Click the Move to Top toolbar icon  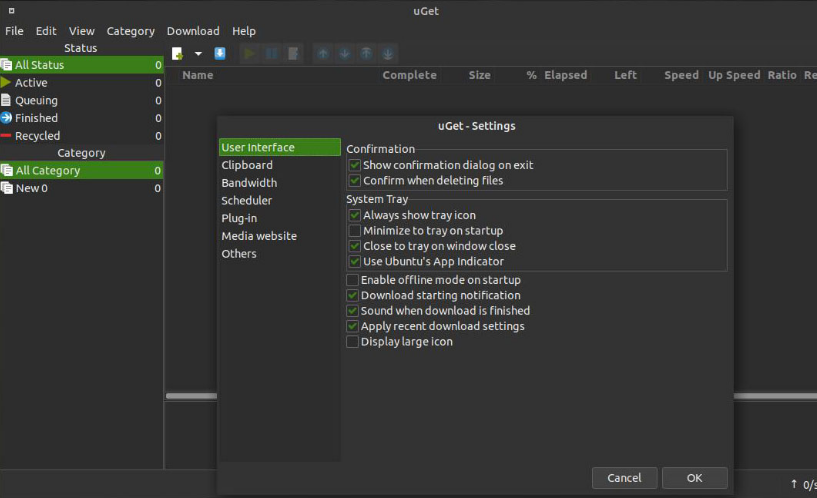366,53
